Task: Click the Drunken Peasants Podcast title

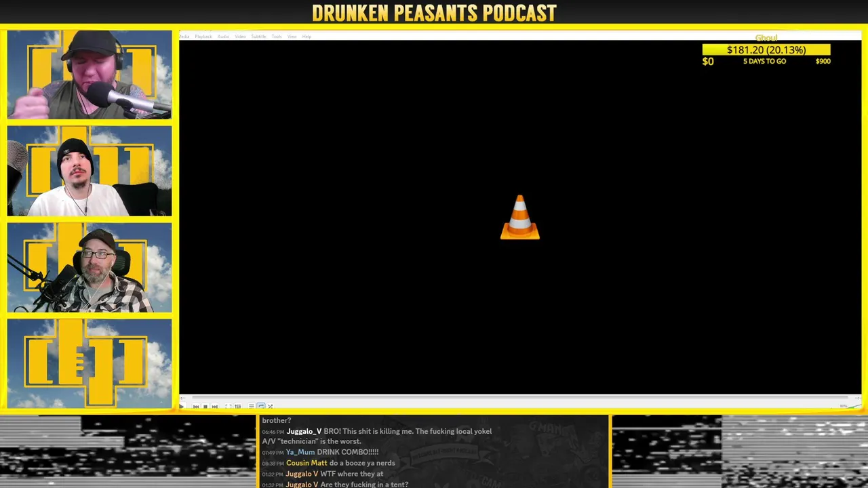Action: pyautogui.click(x=434, y=12)
